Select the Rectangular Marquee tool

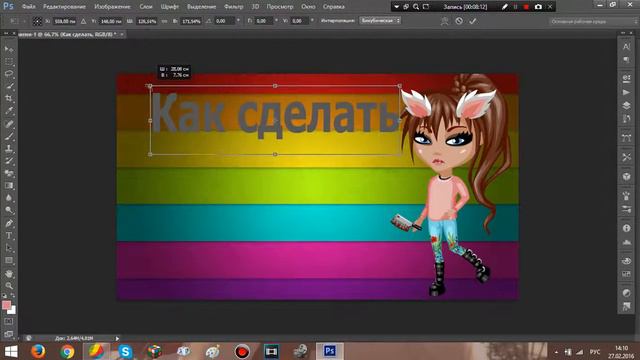[x=9, y=62]
